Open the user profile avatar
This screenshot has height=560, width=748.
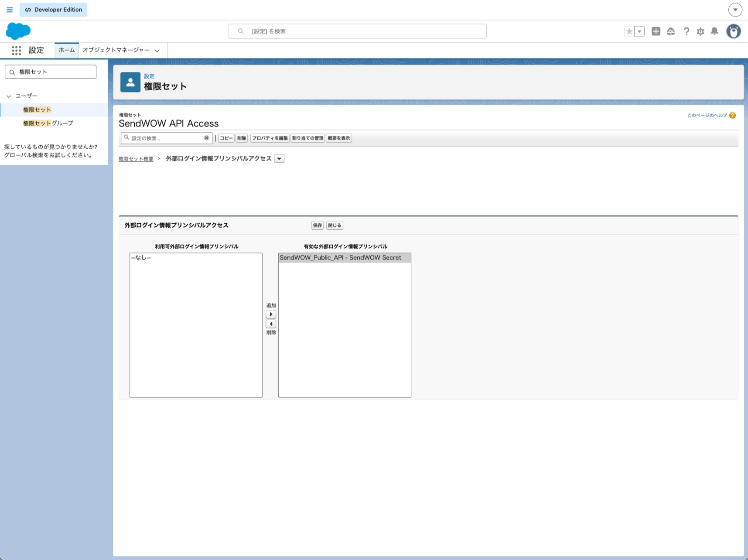(734, 31)
